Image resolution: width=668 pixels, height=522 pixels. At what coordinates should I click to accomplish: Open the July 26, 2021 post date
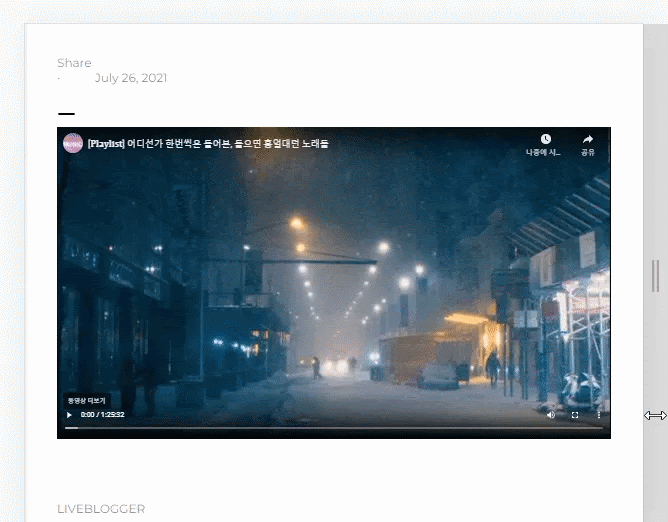131,78
